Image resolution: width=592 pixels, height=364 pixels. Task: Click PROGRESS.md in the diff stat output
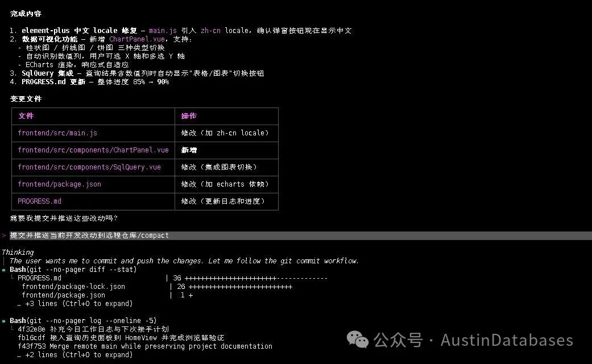pyautogui.click(x=39, y=278)
